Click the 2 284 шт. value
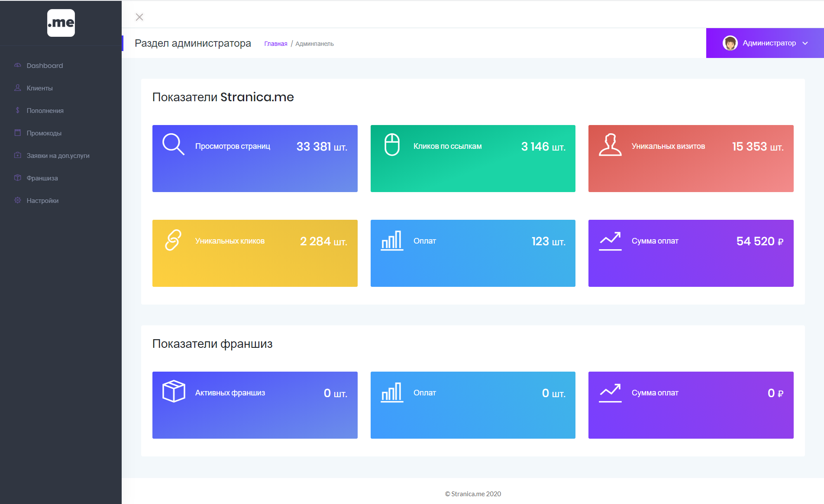824x504 pixels. pyautogui.click(x=323, y=241)
